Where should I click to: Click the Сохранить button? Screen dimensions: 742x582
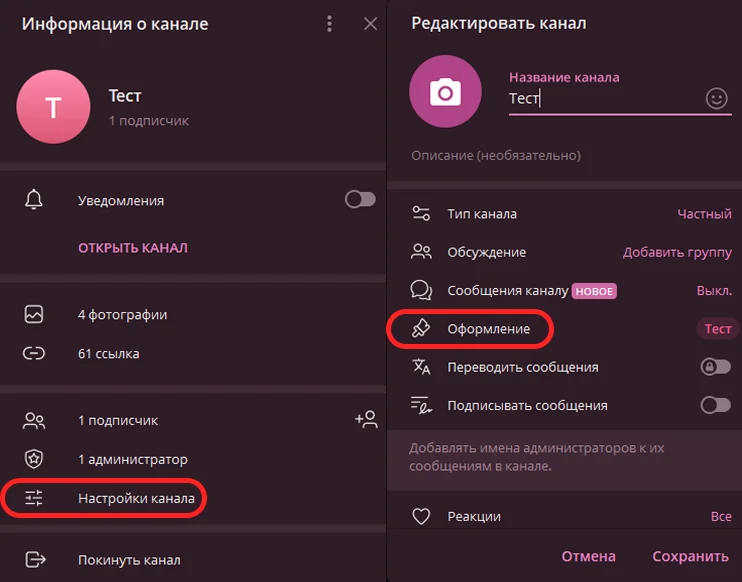coord(690,556)
